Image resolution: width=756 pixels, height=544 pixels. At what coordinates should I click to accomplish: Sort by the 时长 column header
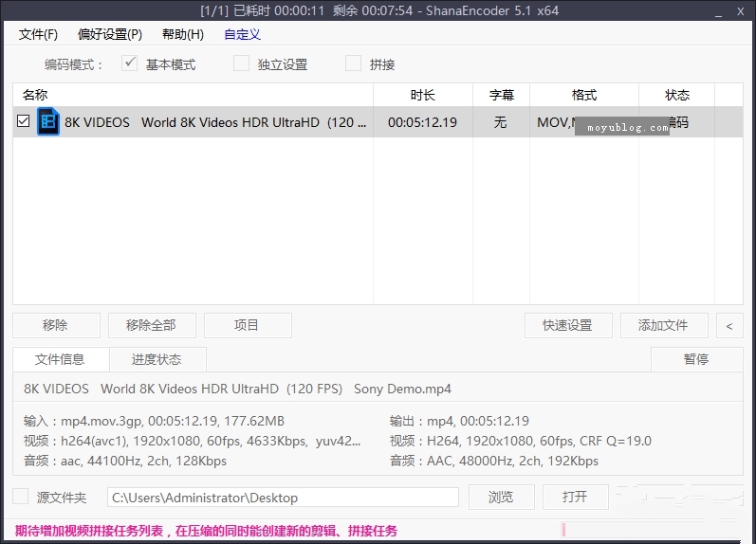click(423, 95)
